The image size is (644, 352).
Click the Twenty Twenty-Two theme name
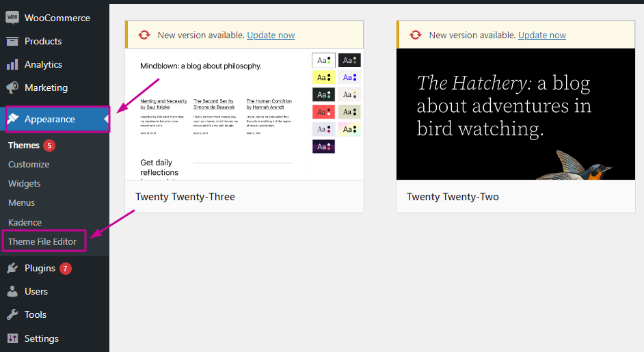point(453,197)
